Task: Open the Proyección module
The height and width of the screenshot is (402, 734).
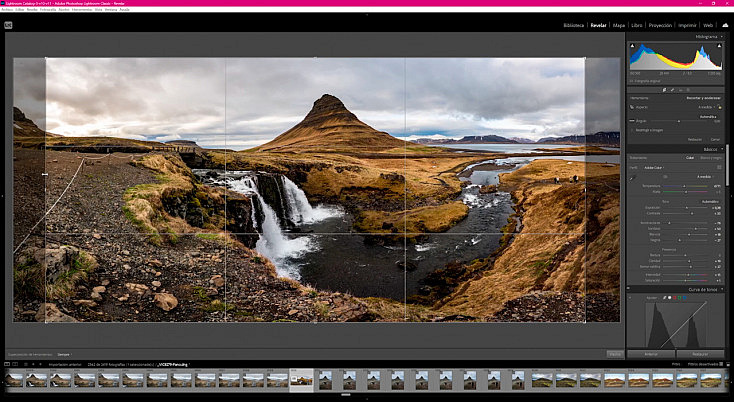Action: coord(660,25)
